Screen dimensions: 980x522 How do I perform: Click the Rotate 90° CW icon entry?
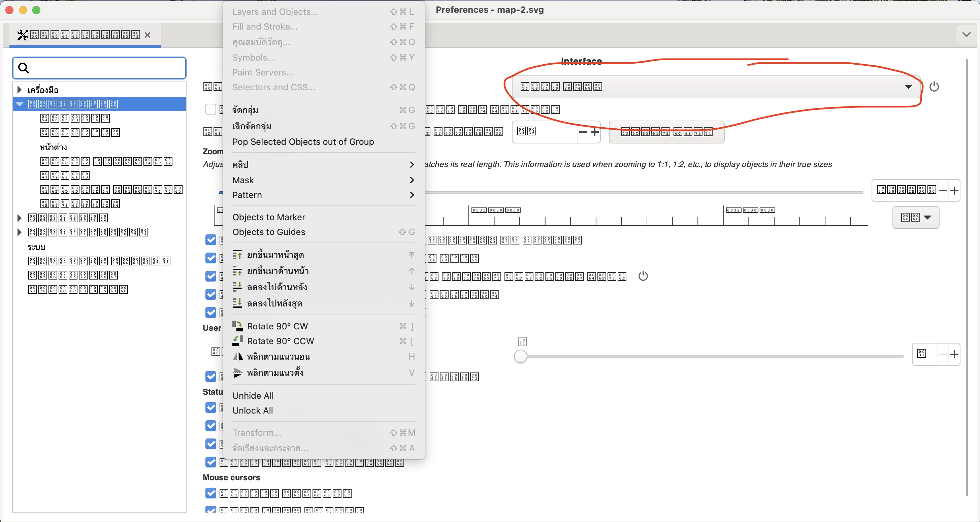point(323,326)
